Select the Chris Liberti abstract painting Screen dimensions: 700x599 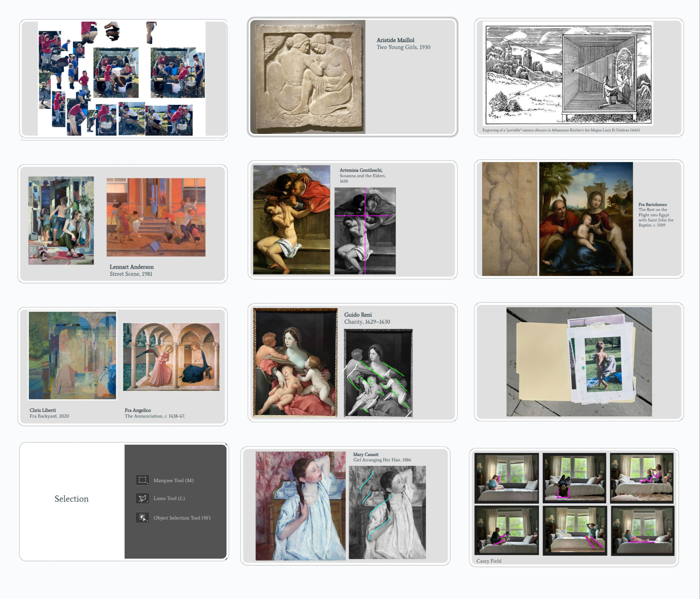(72, 355)
